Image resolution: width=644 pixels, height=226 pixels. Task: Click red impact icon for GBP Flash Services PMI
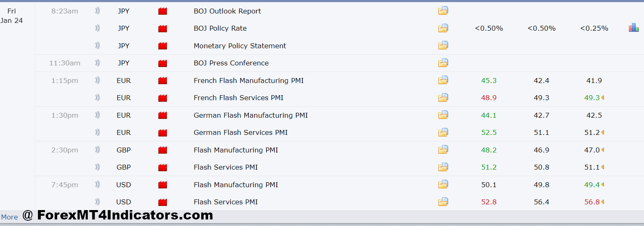pos(162,167)
